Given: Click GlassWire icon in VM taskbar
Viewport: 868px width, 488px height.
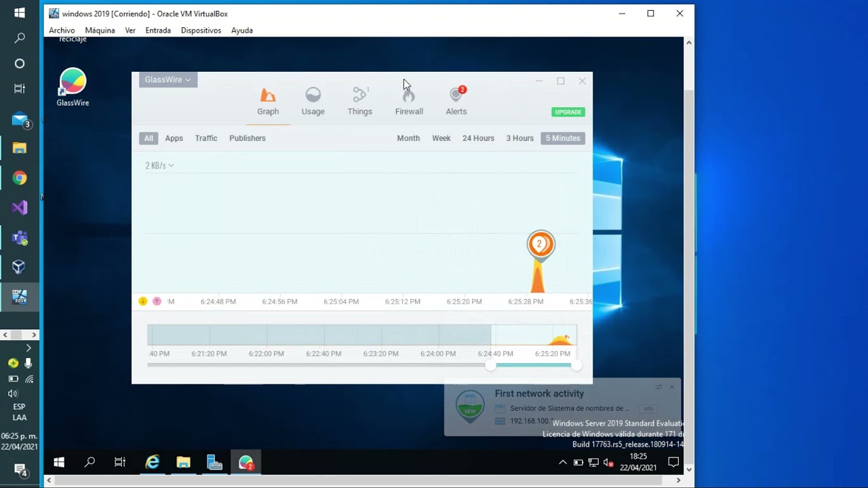Looking at the screenshot, I should [x=245, y=462].
